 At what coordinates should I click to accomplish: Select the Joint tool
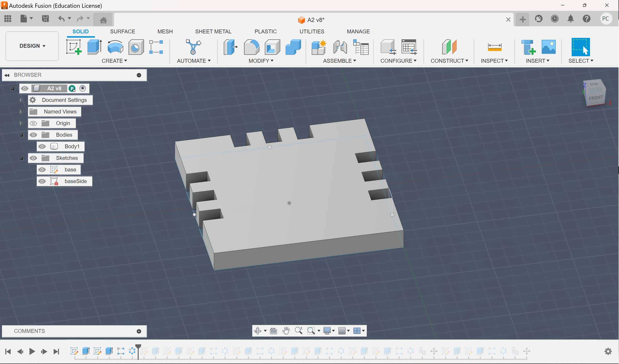340,47
